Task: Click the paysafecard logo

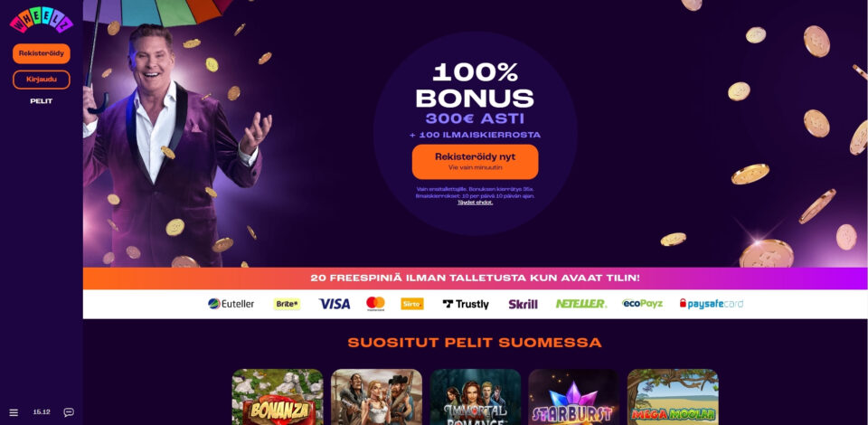Action: (x=712, y=304)
